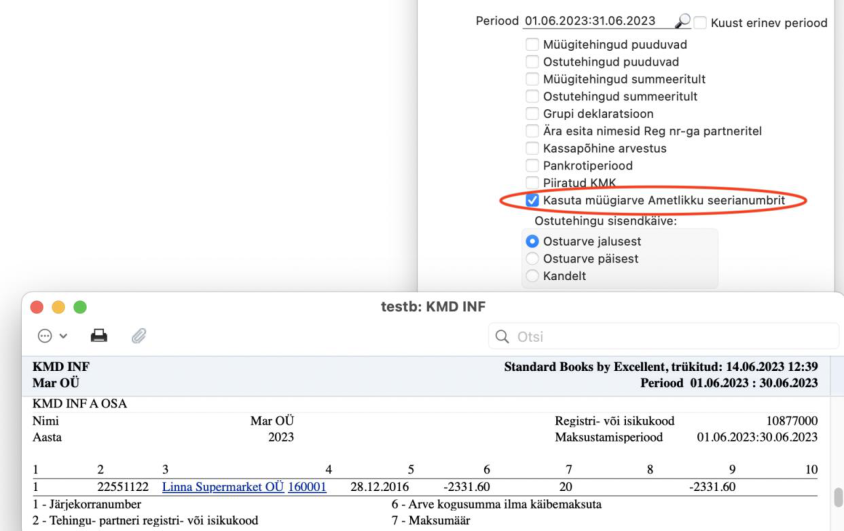Click the Periood date range field
This screenshot has height=531, width=844.
tap(599, 21)
